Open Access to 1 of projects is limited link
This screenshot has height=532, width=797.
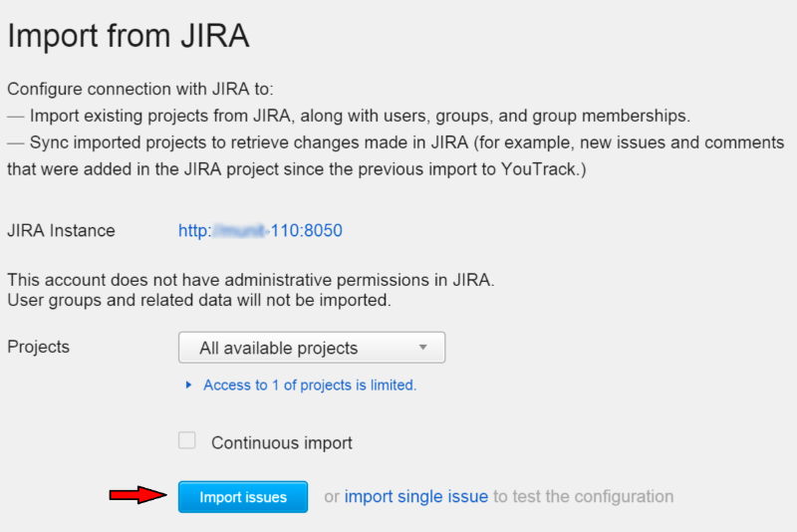point(310,385)
